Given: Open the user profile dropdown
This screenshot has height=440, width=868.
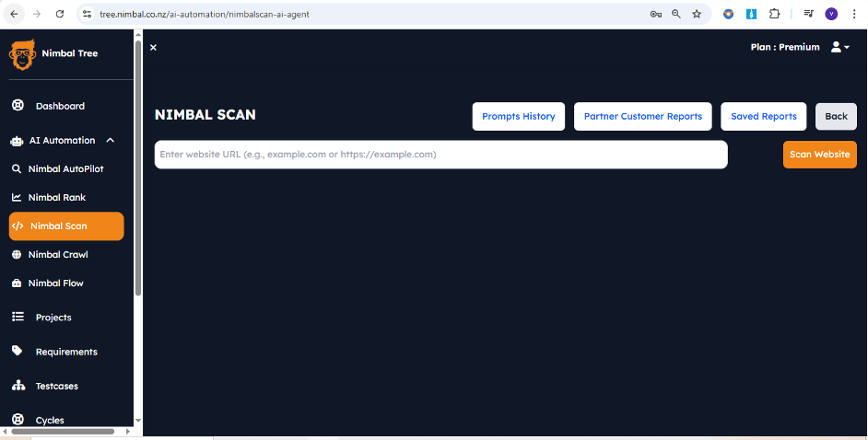Looking at the screenshot, I should pyautogui.click(x=839, y=47).
